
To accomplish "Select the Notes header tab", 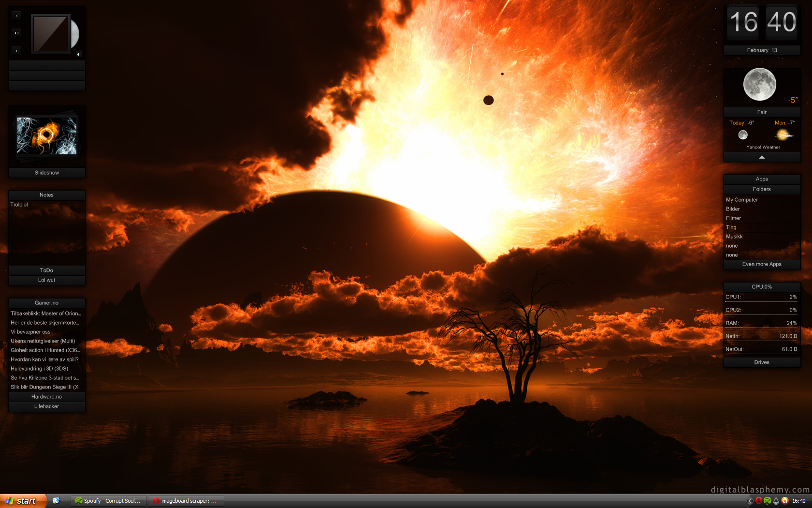I will point(47,195).
